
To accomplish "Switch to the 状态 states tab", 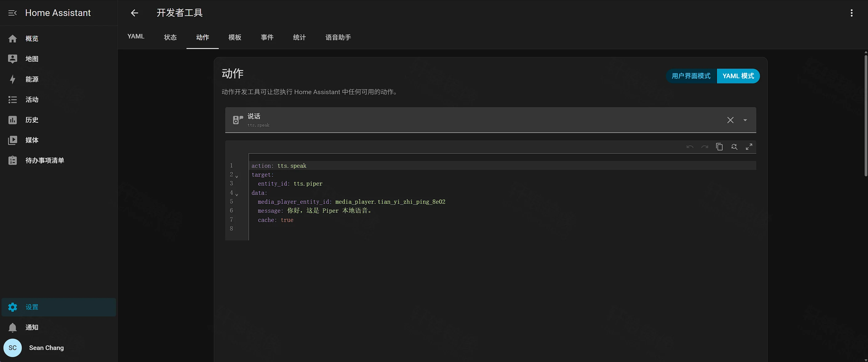I will click(x=170, y=37).
